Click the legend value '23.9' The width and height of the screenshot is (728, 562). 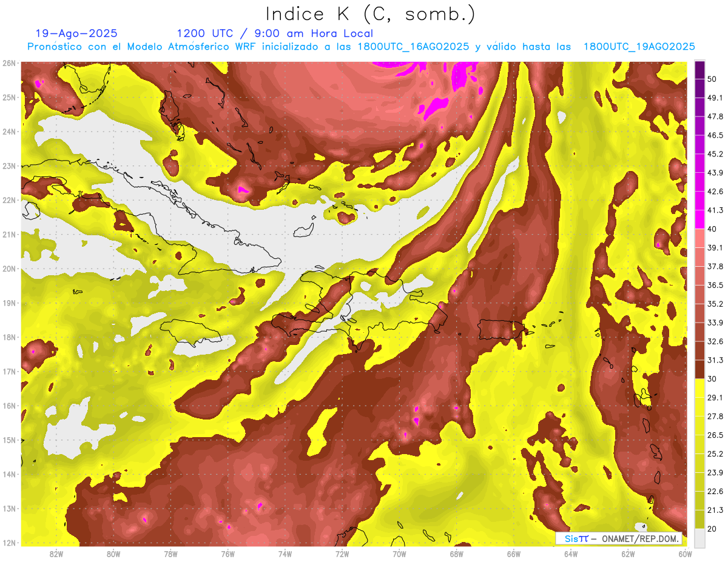click(715, 473)
